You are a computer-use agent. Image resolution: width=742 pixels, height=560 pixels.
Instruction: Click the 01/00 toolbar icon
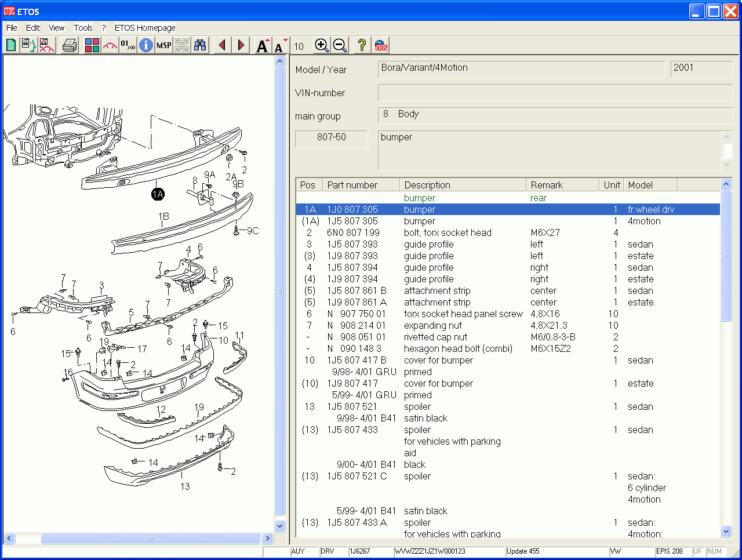128,45
